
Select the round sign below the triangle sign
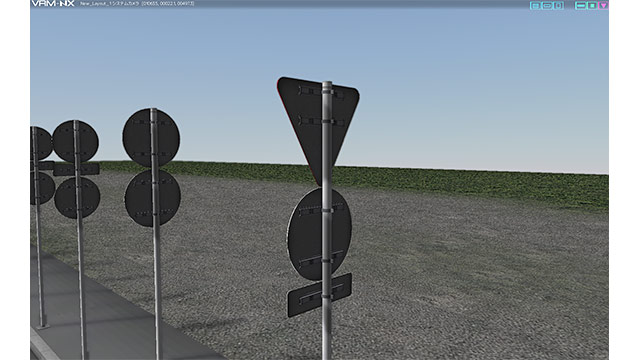pos(319,234)
